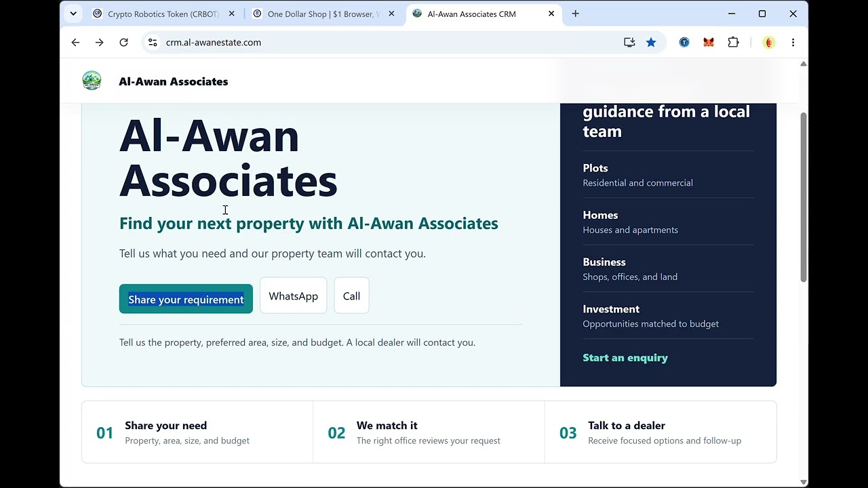Install the app from the address bar
Image resolution: width=868 pixels, height=488 pixels.
point(629,42)
